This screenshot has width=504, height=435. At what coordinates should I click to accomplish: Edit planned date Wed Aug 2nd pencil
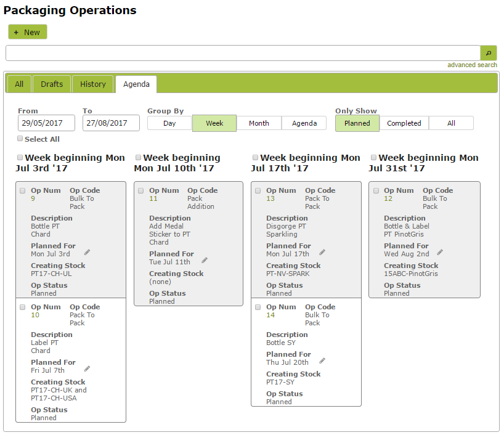click(x=440, y=253)
